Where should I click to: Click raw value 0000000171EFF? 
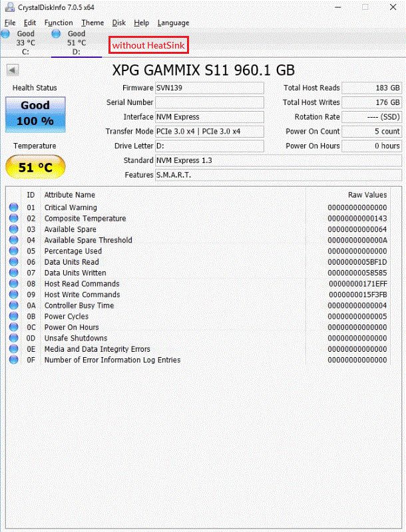(x=358, y=284)
